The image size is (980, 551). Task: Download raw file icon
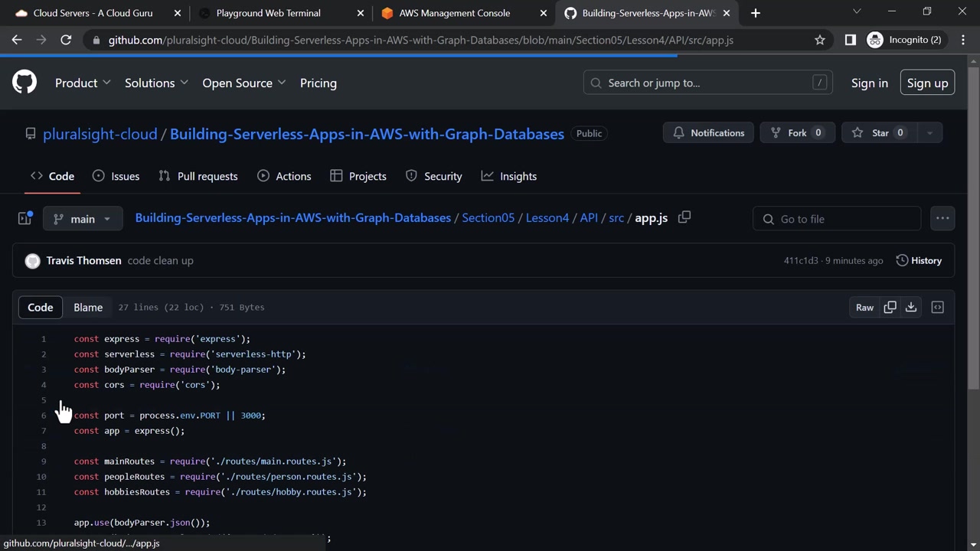(911, 307)
